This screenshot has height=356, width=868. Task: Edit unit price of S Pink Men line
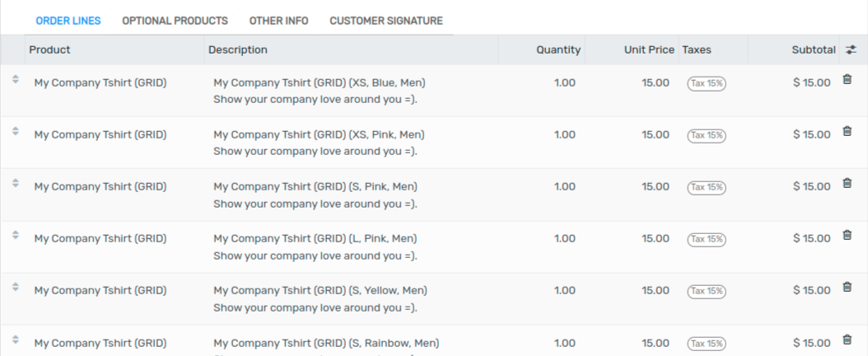click(656, 186)
